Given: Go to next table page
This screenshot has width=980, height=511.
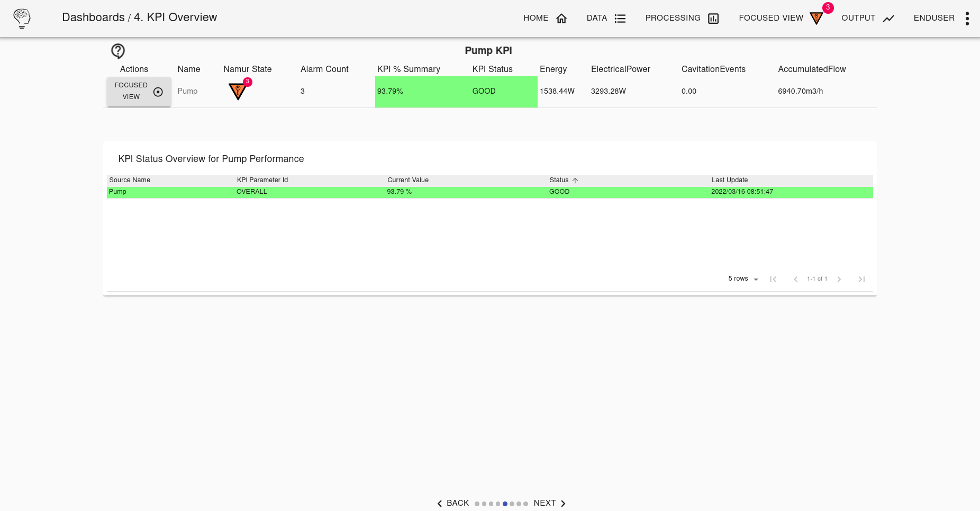Looking at the screenshot, I should tap(839, 279).
